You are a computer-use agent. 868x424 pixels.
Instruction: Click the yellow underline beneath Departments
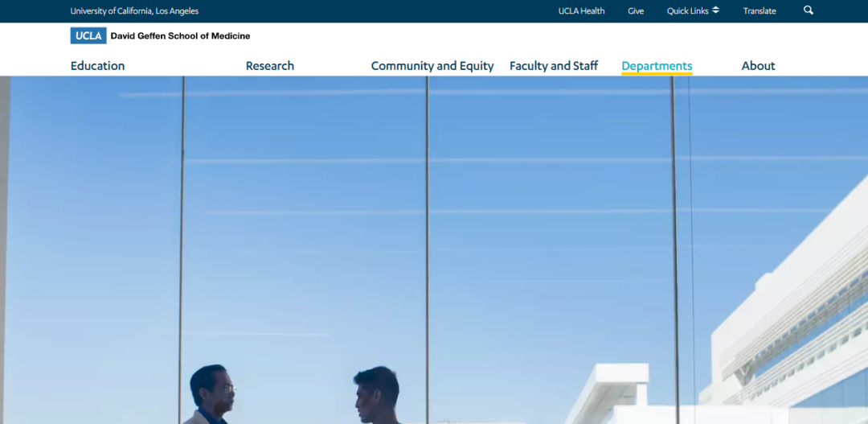[657, 74]
